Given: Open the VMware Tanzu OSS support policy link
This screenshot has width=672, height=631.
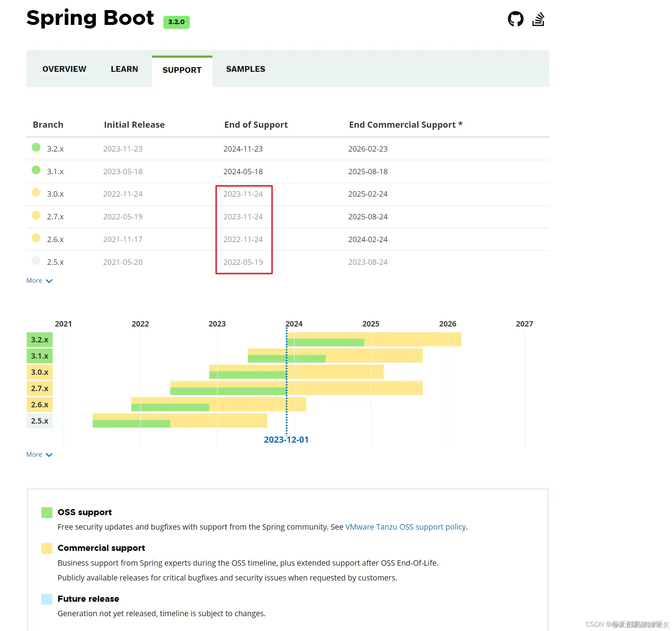Looking at the screenshot, I should (405, 527).
